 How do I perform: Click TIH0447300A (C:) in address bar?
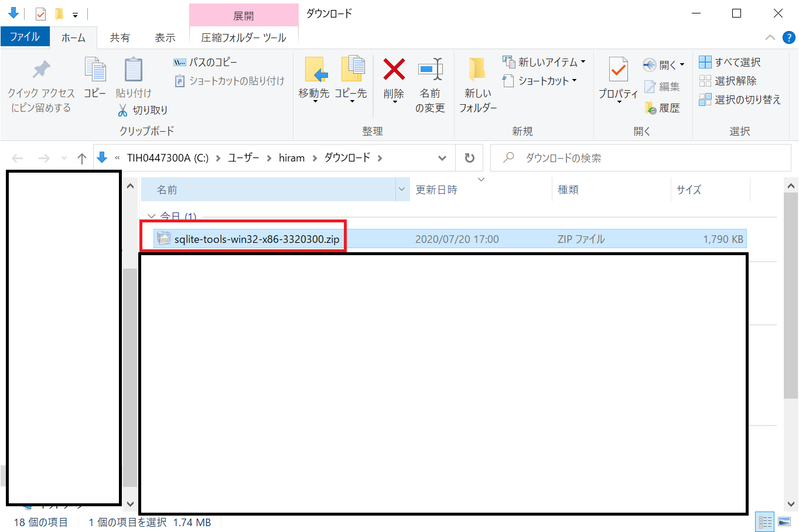coord(168,158)
